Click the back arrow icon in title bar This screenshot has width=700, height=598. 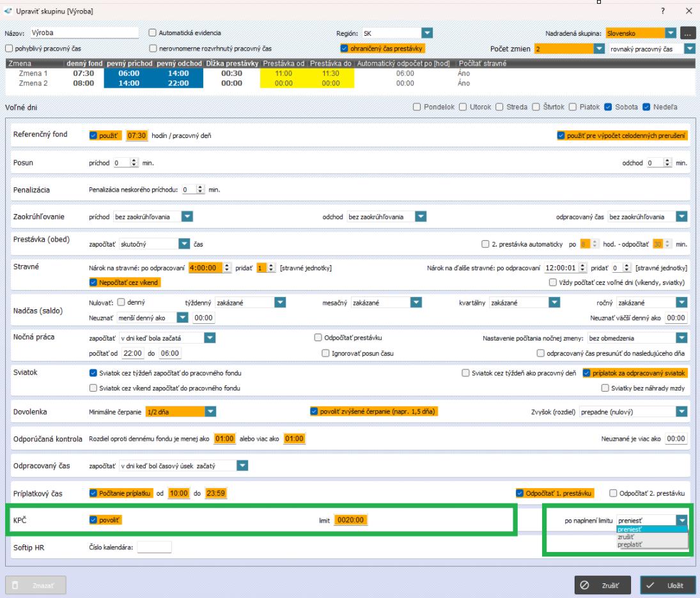click(7, 11)
